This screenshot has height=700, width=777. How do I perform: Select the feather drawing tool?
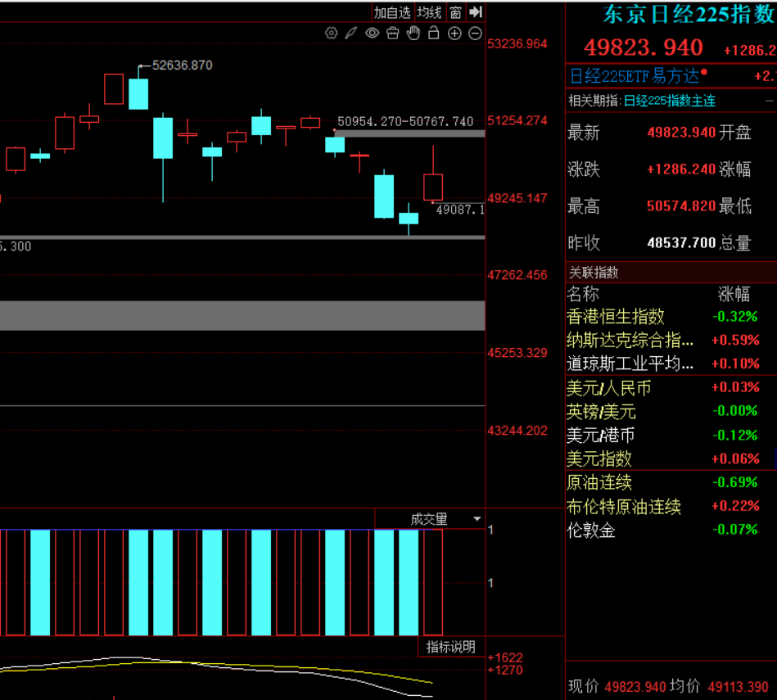350,34
